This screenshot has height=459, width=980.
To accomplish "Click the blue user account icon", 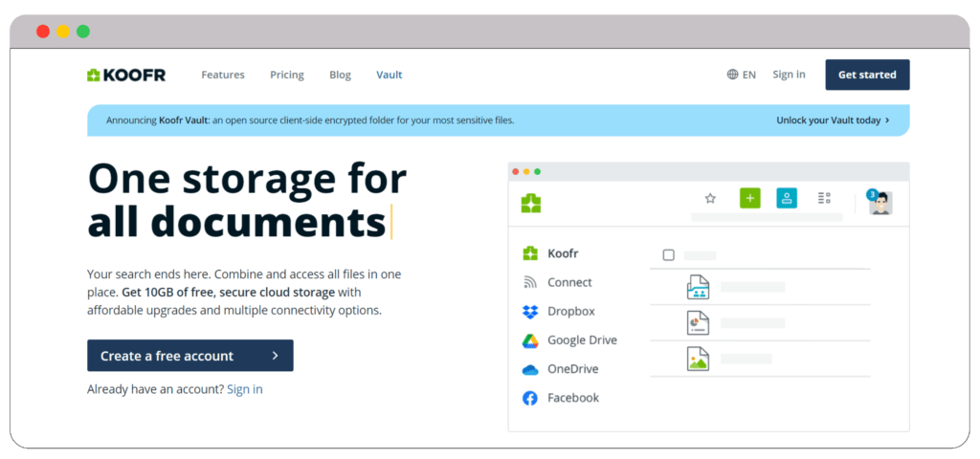I will pos(787,199).
